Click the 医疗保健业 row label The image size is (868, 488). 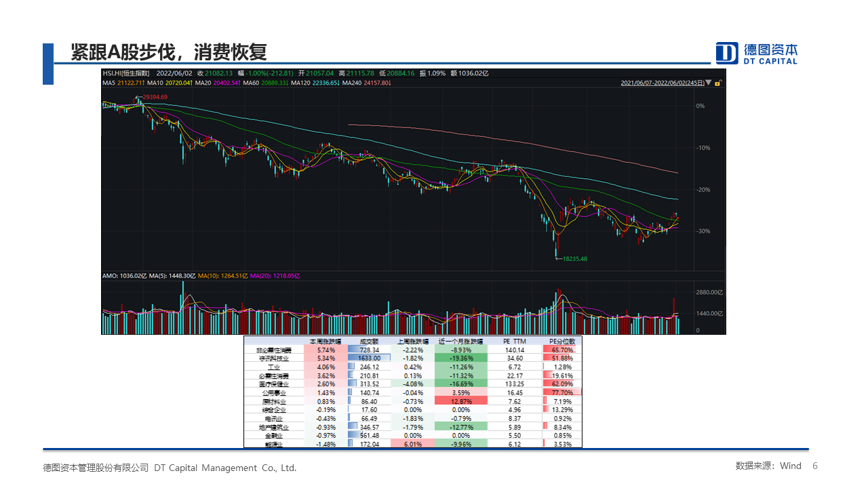click(273, 384)
